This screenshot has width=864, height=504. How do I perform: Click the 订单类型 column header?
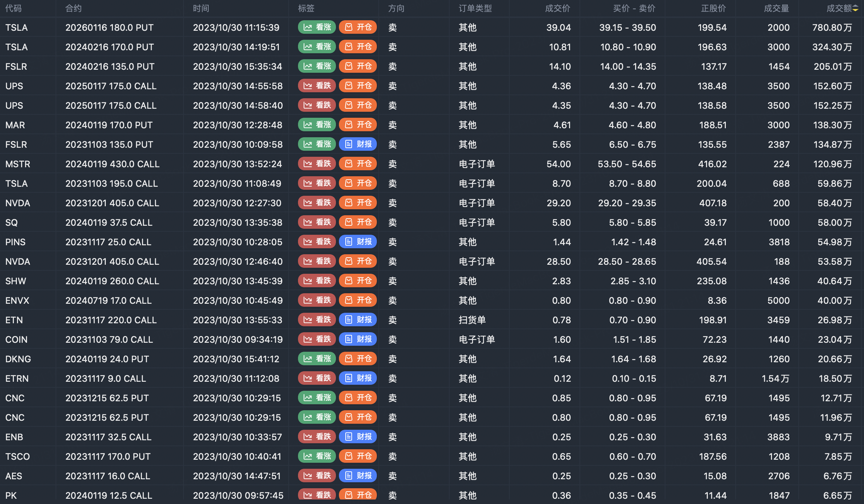pos(475,9)
